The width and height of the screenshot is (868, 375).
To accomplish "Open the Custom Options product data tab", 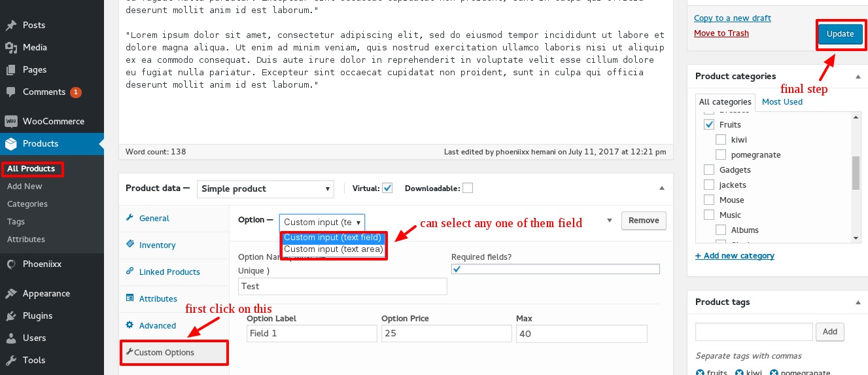I will (x=164, y=353).
